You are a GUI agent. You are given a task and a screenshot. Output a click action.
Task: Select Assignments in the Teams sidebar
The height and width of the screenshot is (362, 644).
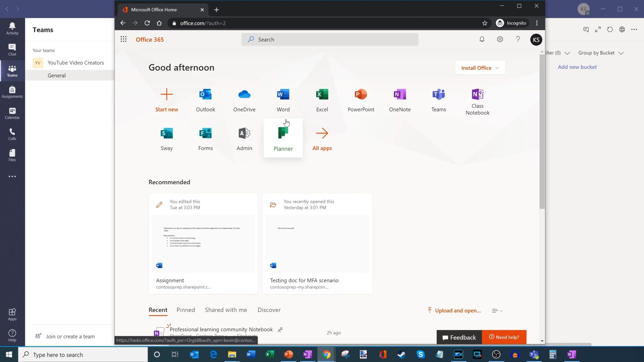pyautogui.click(x=12, y=92)
